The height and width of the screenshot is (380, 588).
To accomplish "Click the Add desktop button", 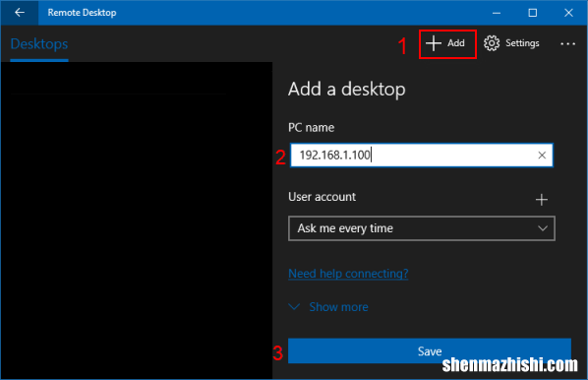I will (x=447, y=43).
